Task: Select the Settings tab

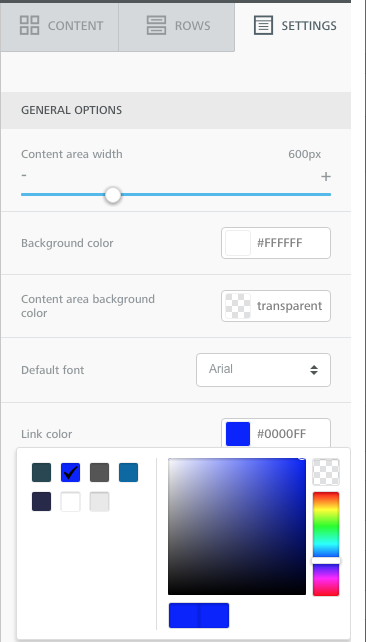Action: tap(293, 26)
